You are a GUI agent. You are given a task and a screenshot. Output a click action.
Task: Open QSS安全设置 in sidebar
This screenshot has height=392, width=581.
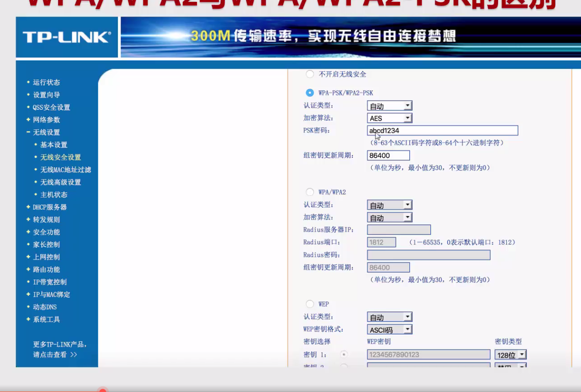51,107
